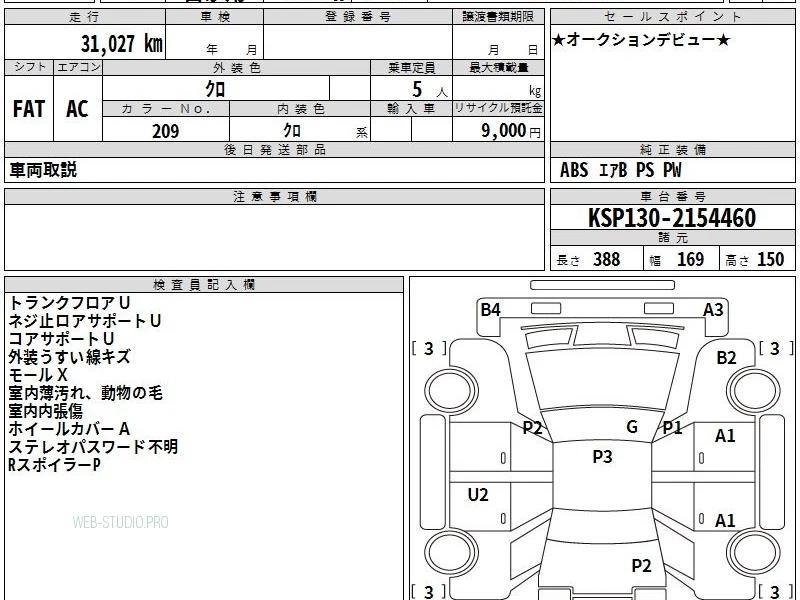Select the width value 169
800x600 pixels.
point(690,259)
